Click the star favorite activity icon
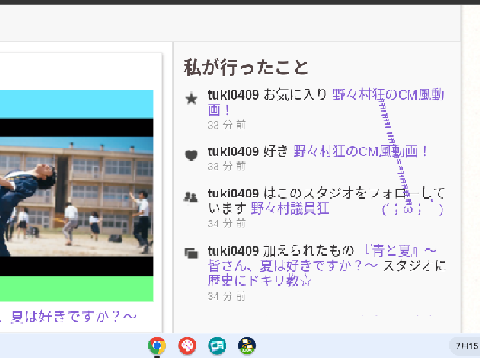 click(x=191, y=99)
